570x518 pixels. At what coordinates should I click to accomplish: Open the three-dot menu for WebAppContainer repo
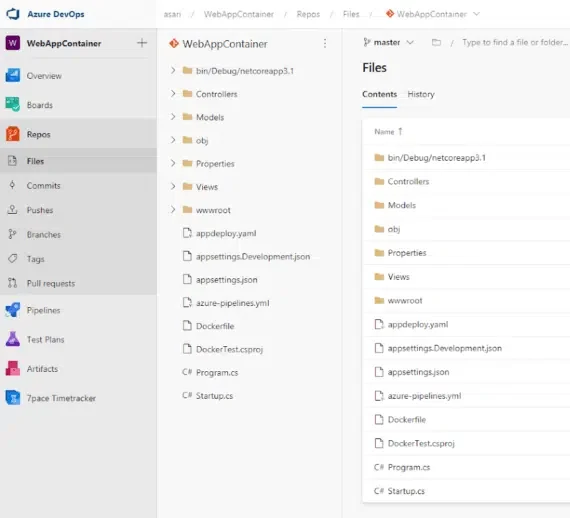[325, 44]
